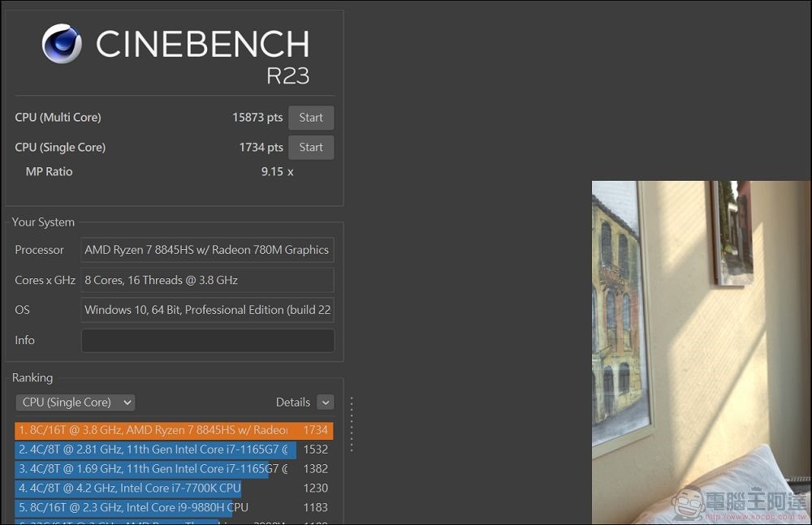Click into the empty Info text field
Viewport: 812px width, 525px height.
[x=207, y=341]
